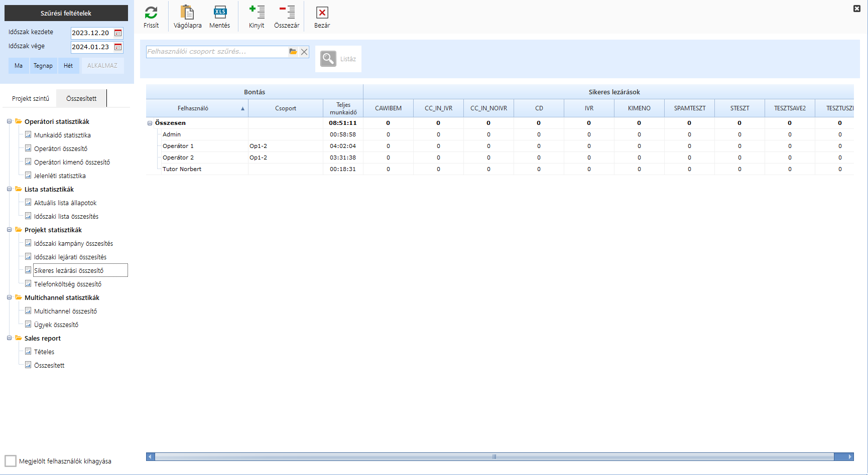Expand all rows with Kinyit icon
868x475 pixels.
point(257,13)
